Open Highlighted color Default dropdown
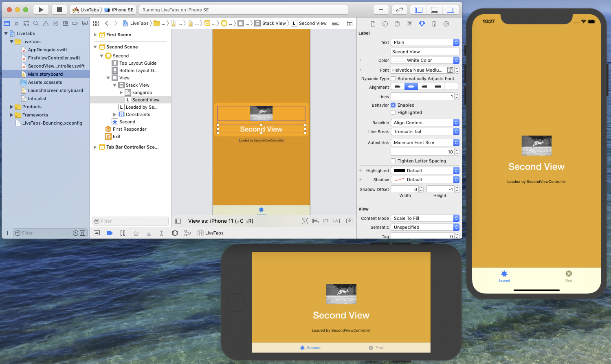This screenshot has height=364, width=611. (425, 171)
